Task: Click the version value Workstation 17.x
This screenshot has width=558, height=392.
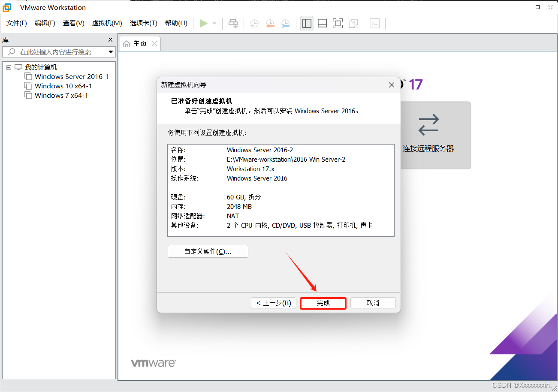Action: click(x=250, y=169)
